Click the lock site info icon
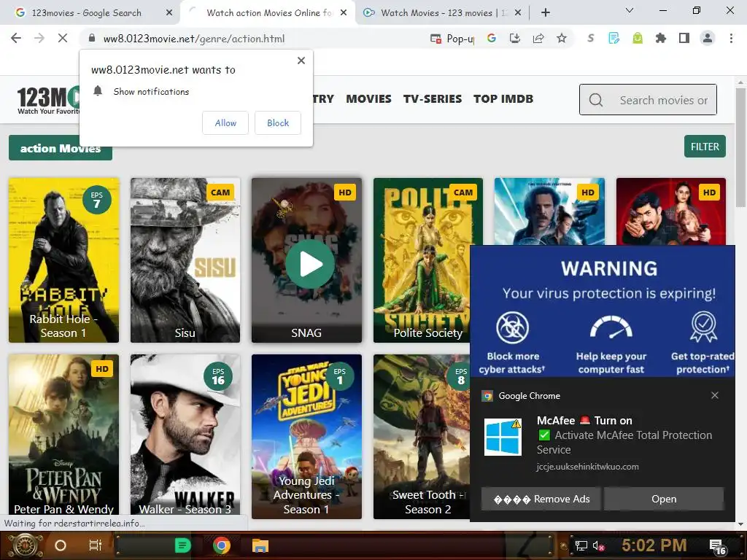 point(91,38)
